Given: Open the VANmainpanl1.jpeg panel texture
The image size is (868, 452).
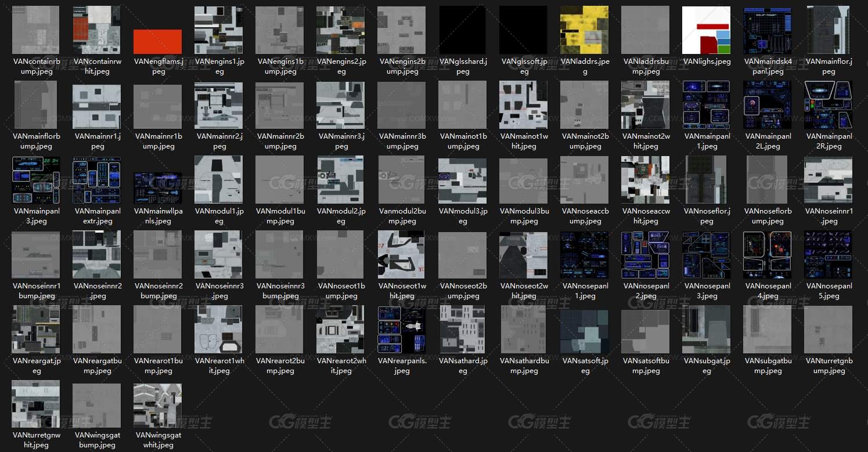Looking at the screenshot, I should coord(707,105).
